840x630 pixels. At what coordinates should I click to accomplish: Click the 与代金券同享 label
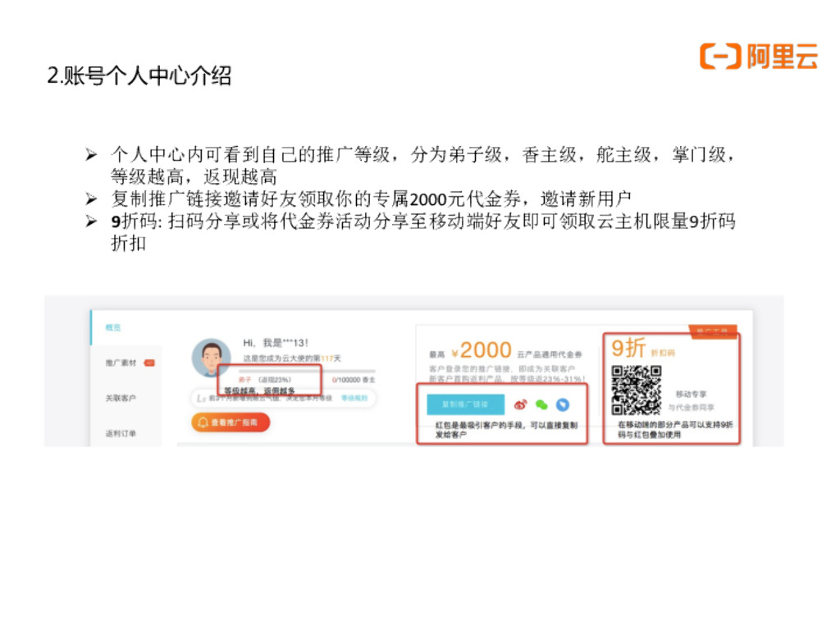tap(691, 408)
